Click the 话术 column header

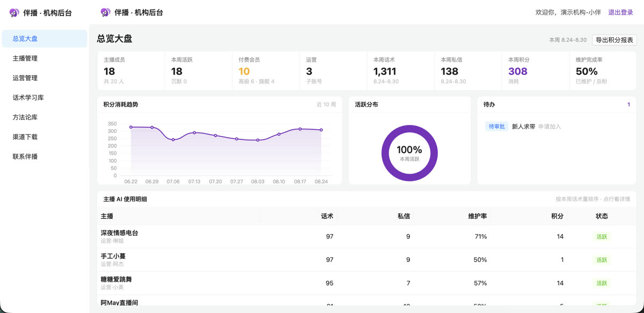[x=327, y=216]
